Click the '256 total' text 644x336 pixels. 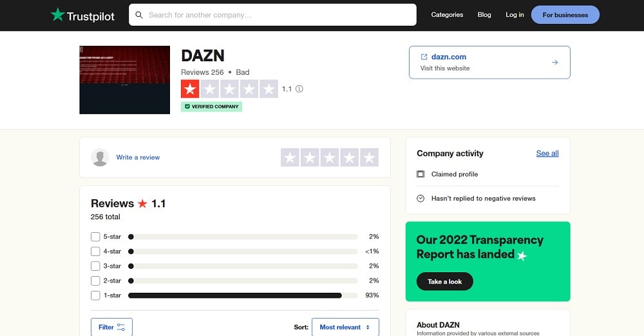coord(106,217)
